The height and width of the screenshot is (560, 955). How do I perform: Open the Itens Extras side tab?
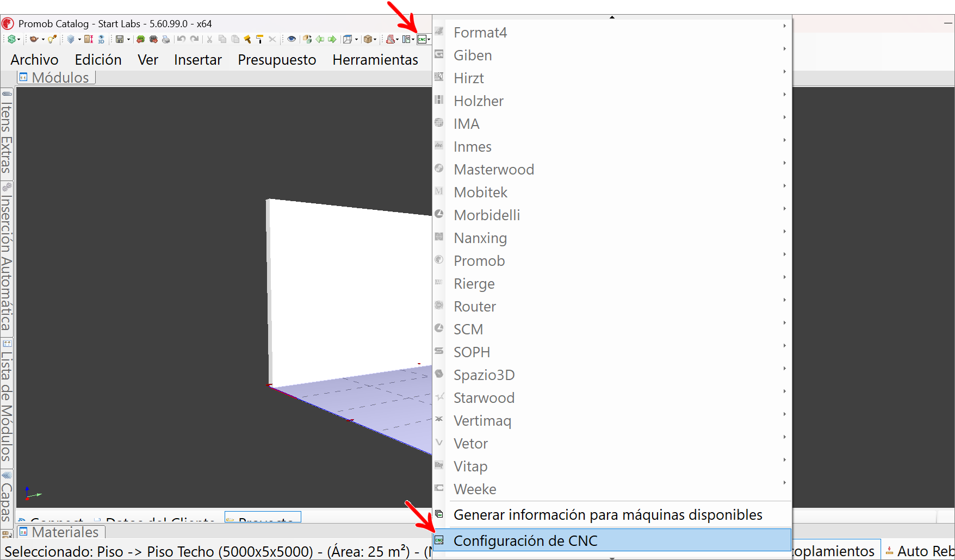(x=7, y=134)
